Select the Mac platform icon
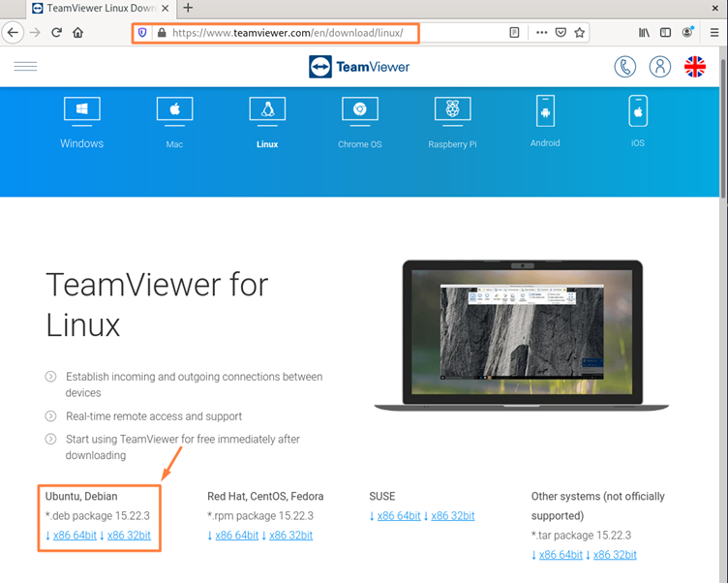 point(174,123)
